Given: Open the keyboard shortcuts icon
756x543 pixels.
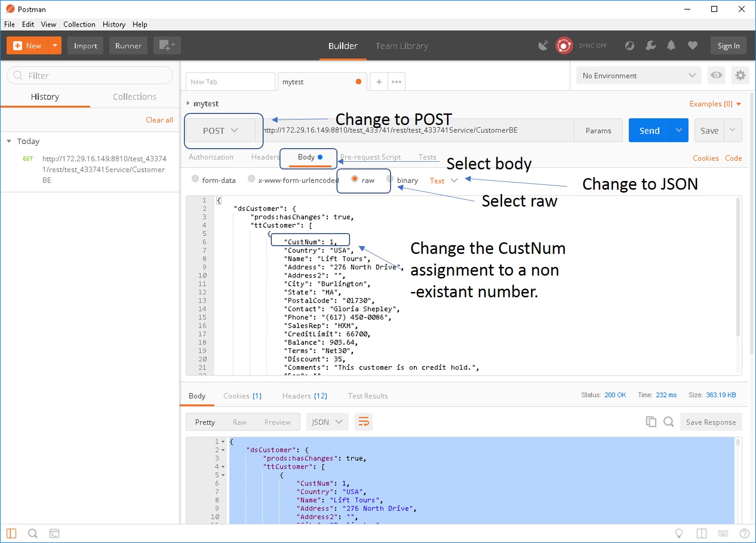Looking at the screenshot, I should (x=723, y=533).
